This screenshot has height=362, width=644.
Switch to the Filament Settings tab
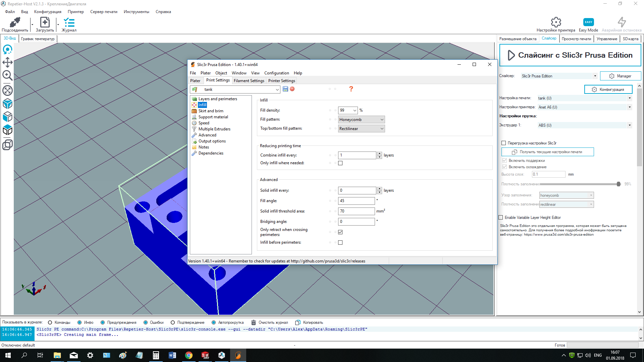point(249,81)
